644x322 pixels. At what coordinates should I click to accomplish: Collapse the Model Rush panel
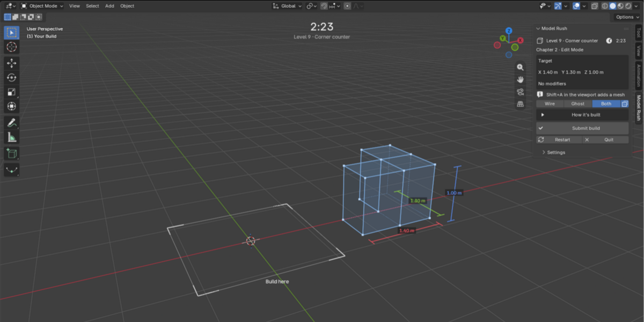pyautogui.click(x=538, y=28)
